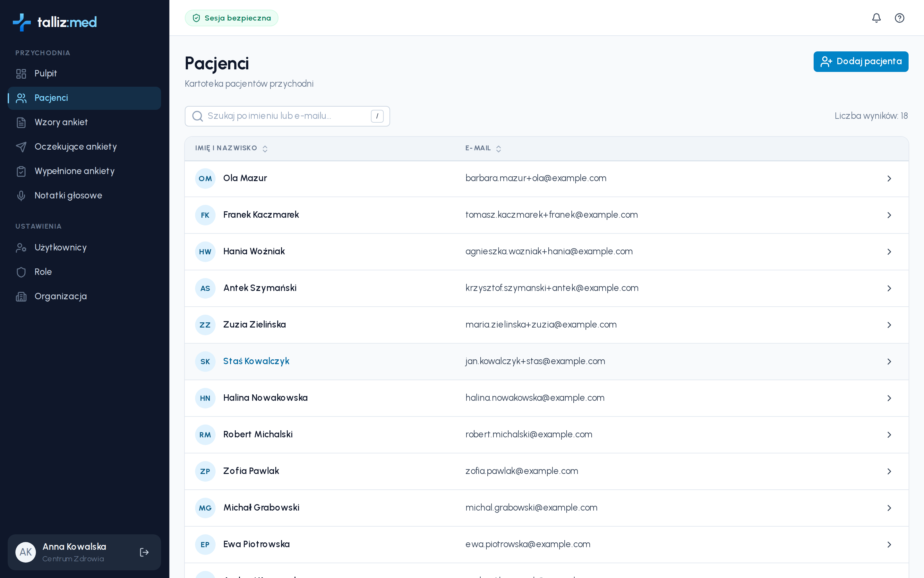Click the ZP avatar for Zofia Pawlak
This screenshot has width=924, height=578.
point(205,471)
